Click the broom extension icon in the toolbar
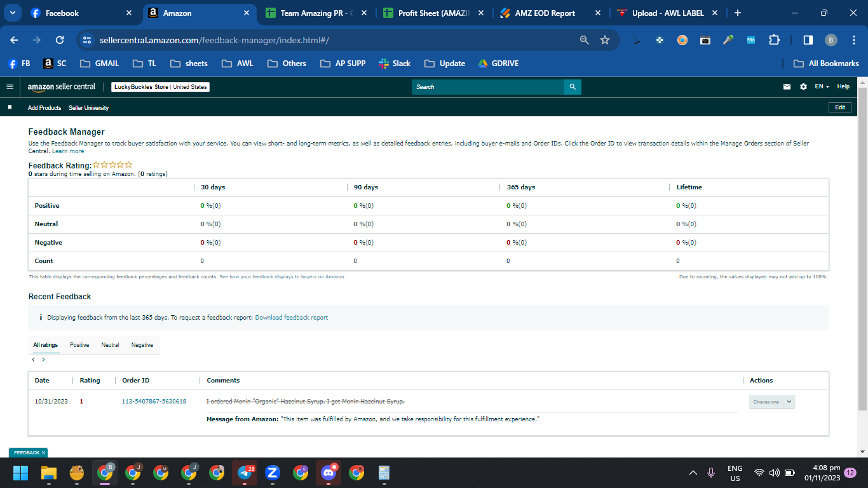Viewport: 868px width, 488px height. coord(636,40)
